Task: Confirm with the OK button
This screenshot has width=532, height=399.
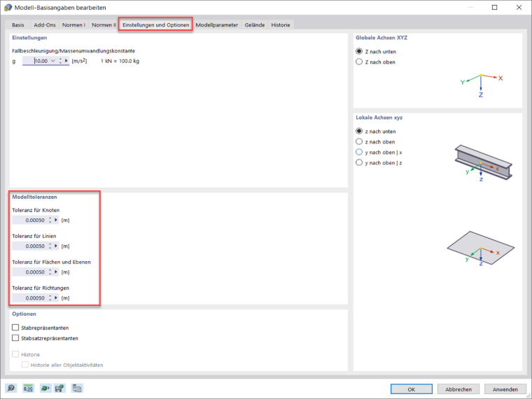Action: point(411,389)
